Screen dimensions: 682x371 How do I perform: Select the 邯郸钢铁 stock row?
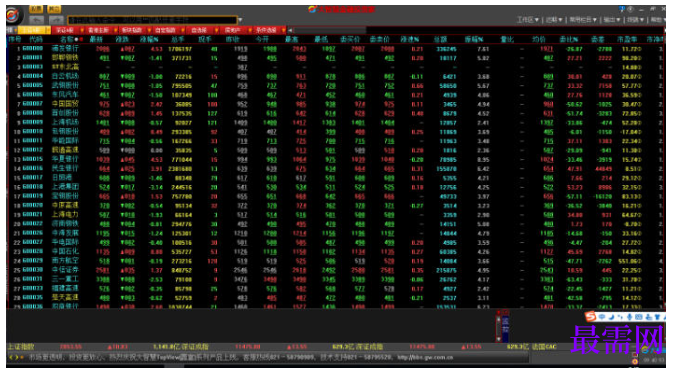coord(336,58)
